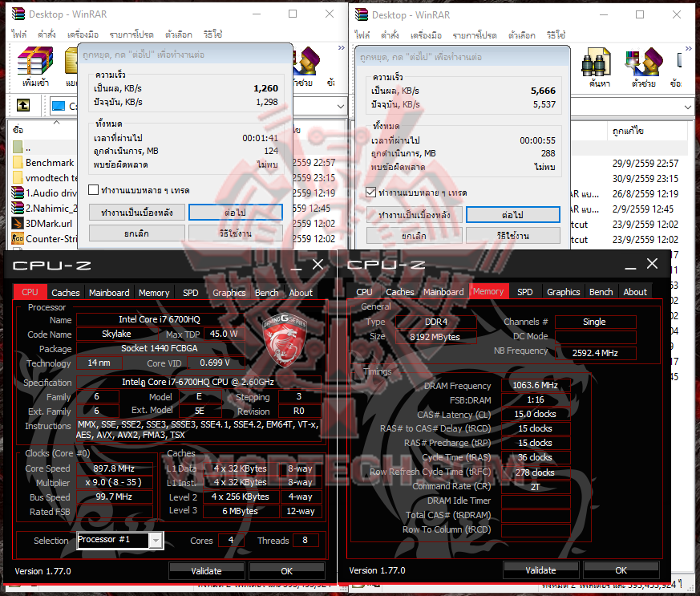Click OK button in left CPU-Z
The image size is (700, 596).
point(286,571)
